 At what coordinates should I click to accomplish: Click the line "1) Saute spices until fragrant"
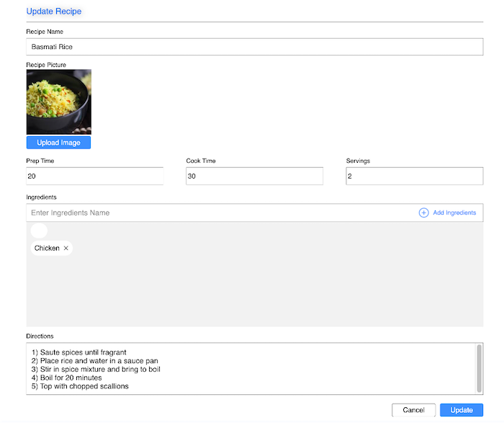(78, 352)
